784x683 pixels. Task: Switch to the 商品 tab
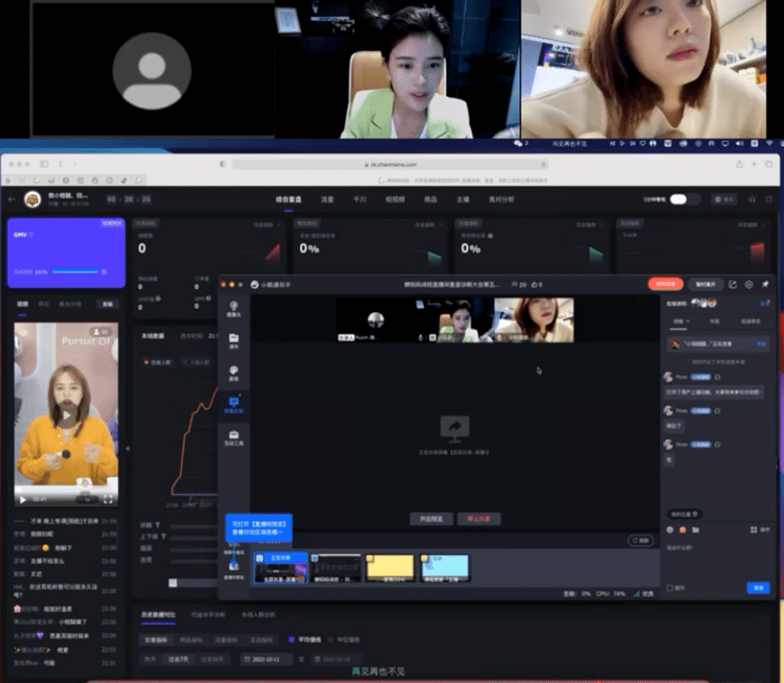pyautogui.click(x=430, y=200)
